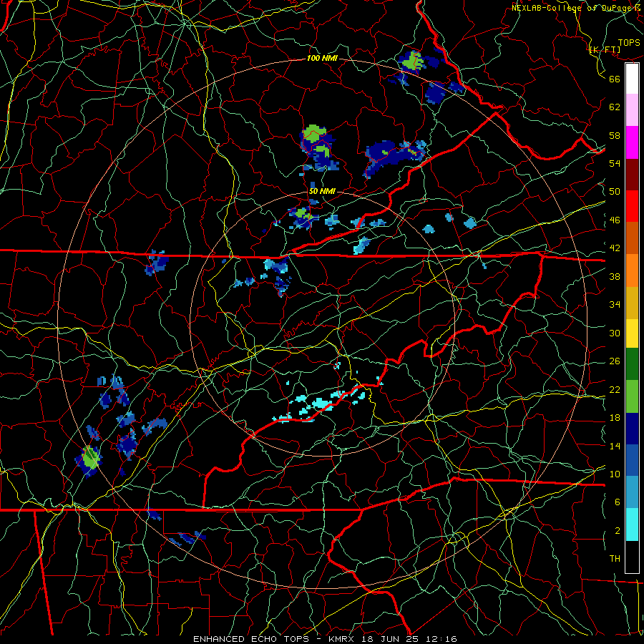644x644 pixels.
Task: Select the dark red legend swatch
Action: [x=632, y=175]
